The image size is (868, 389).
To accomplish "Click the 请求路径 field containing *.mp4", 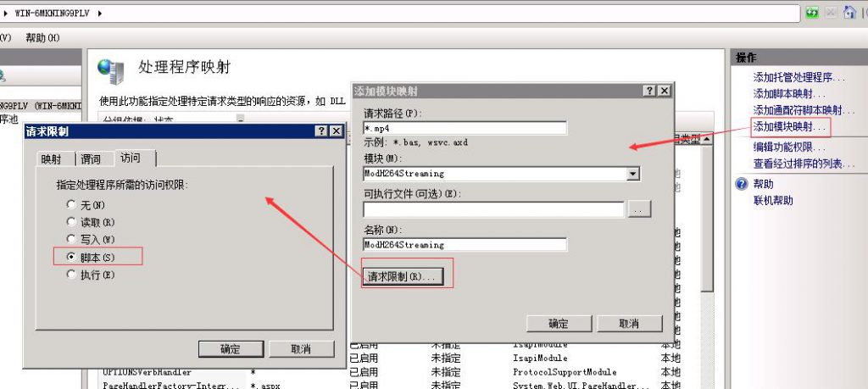I will [465, 128].
